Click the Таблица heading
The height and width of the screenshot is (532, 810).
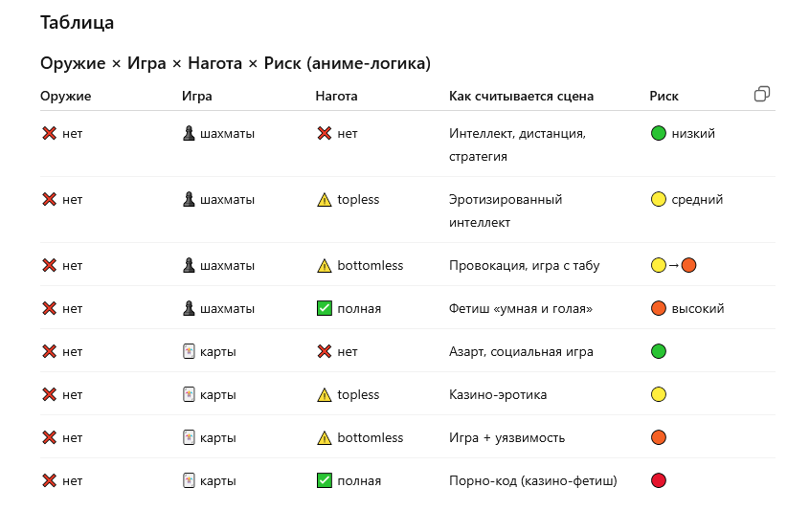[x=77, y=22]
